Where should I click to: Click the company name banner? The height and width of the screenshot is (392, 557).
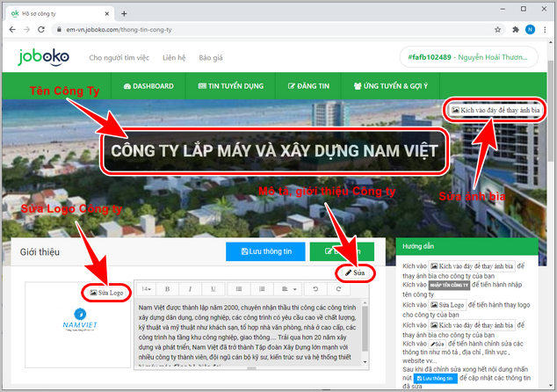(274, 151)
